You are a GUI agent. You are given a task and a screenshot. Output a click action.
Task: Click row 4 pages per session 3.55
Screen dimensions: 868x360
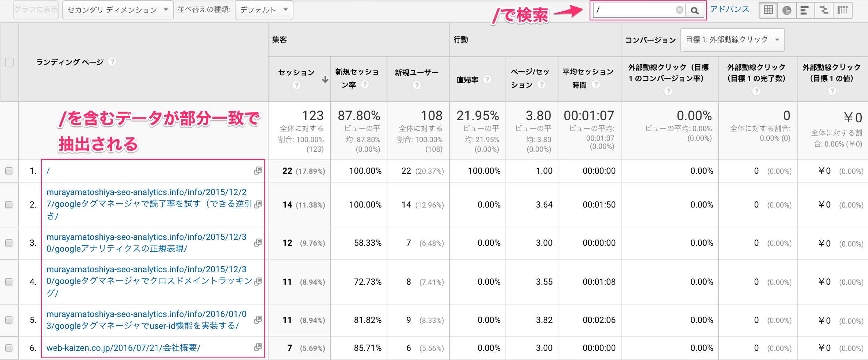click(x=544, y=282)
